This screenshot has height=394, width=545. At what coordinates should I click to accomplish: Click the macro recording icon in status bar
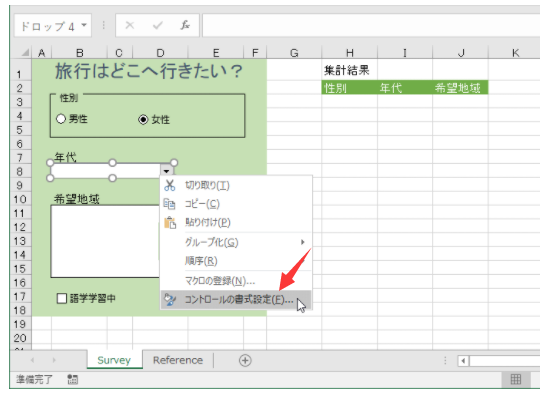click(x=72, y=379)
